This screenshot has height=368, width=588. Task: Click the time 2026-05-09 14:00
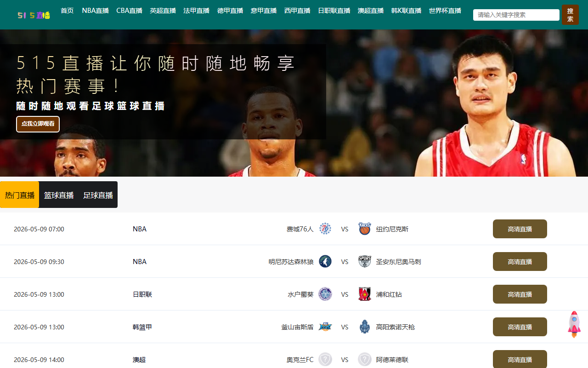tap(39, 360)
